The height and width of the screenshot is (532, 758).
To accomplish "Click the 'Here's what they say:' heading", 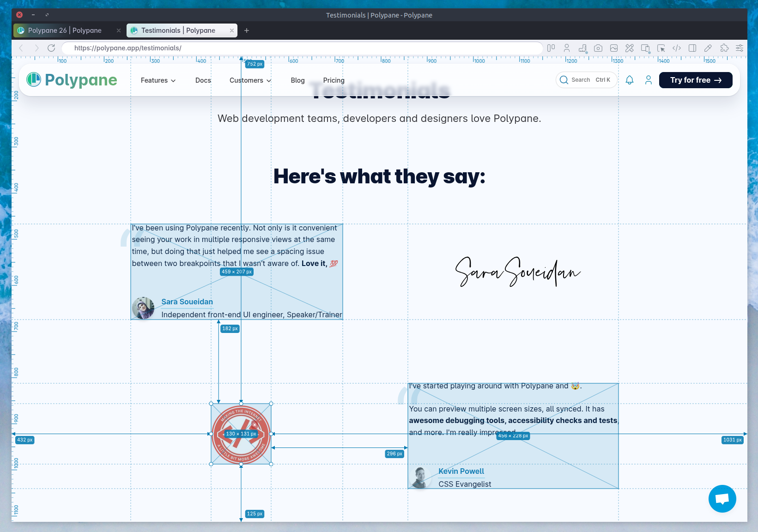I will tap(379, 176).
